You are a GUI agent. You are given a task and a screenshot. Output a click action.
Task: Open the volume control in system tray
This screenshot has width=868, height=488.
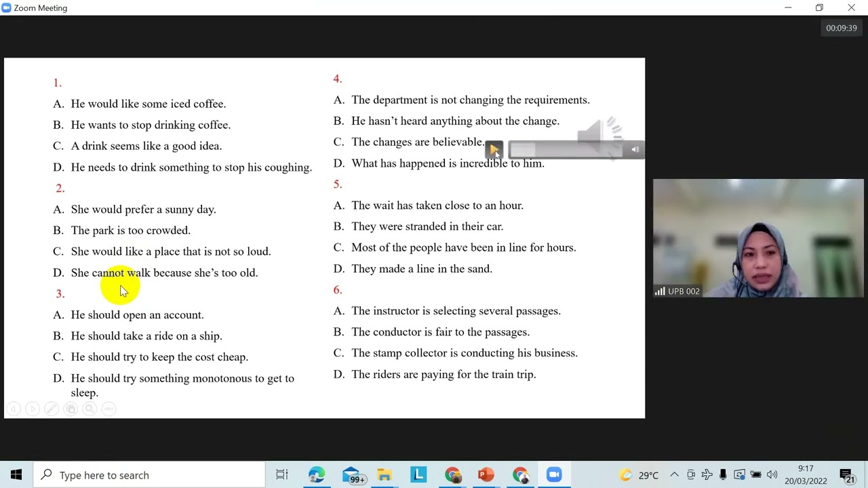point(772,475)
